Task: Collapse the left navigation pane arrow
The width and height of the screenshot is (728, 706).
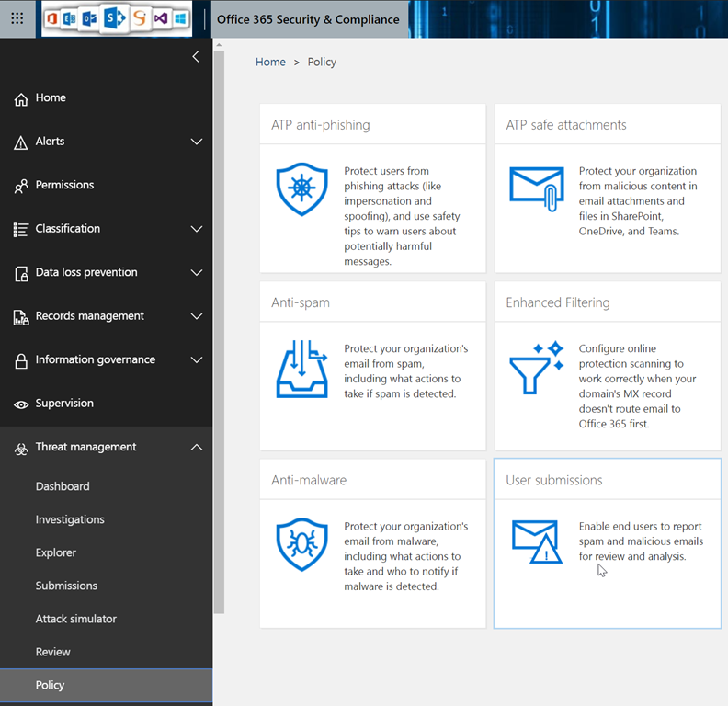Action: coord(195,57)
